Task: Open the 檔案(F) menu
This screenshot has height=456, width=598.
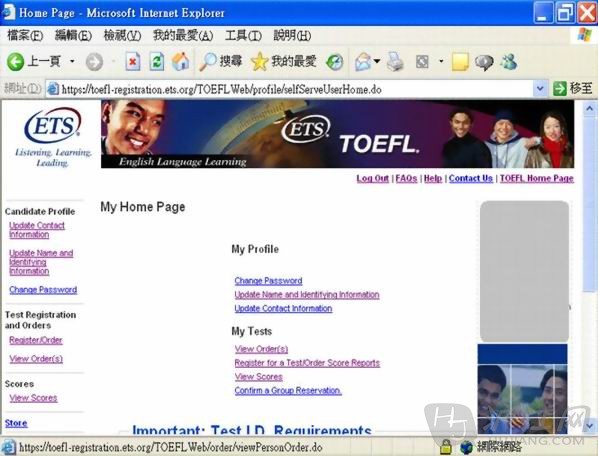Action: point(25,36)
